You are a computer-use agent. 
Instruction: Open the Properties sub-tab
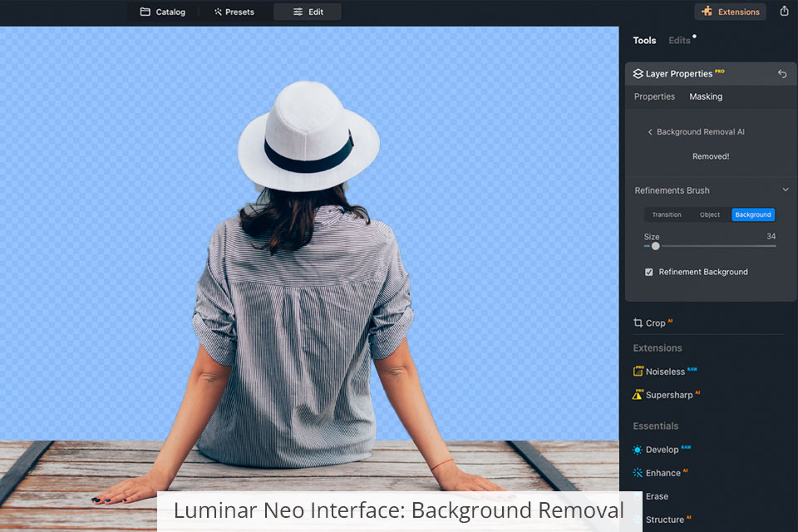[654, 96]
